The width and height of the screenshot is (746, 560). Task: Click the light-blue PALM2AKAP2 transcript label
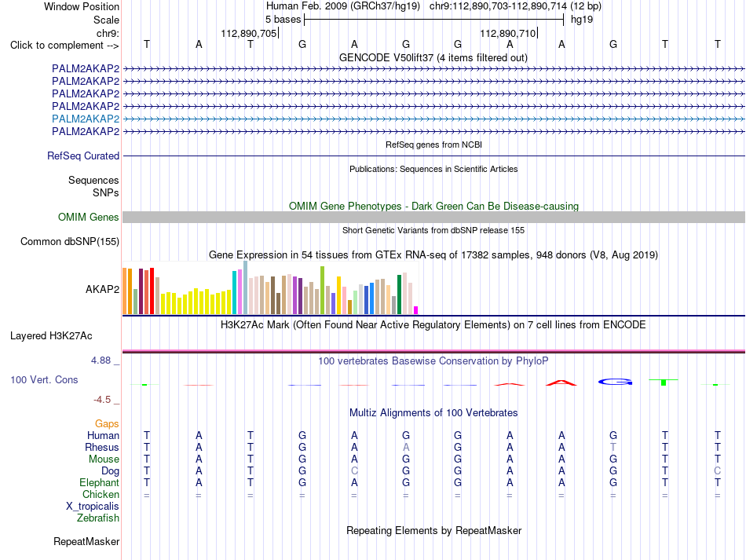[x=86, y=119]
